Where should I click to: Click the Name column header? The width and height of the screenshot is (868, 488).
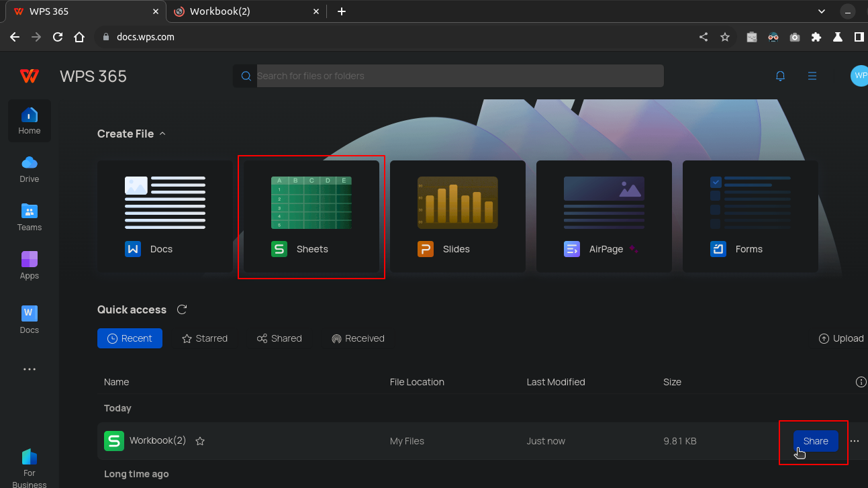pos(116,382)
